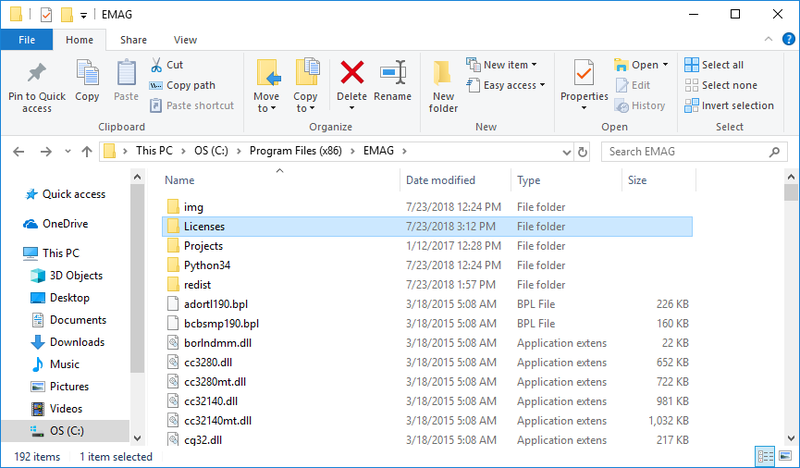The width and height of the screenshot is (800, 468).
Task: Open the Easy access dropdown
Action: coord(506,85)
